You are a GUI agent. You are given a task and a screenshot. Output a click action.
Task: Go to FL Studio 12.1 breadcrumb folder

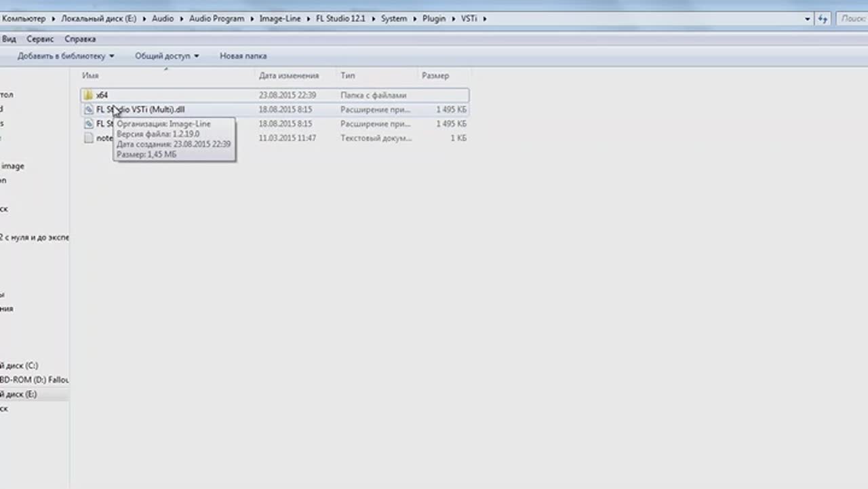point(340,19)
